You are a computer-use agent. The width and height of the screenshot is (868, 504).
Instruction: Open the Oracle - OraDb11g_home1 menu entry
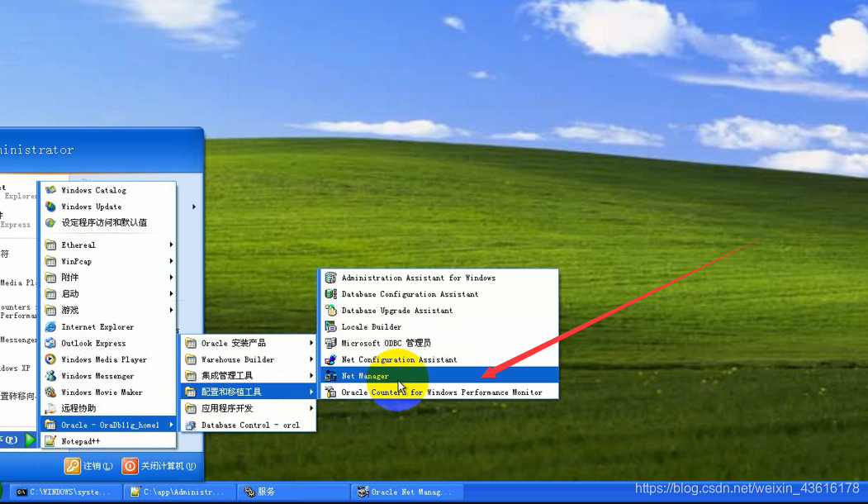(x=109, y=425)
